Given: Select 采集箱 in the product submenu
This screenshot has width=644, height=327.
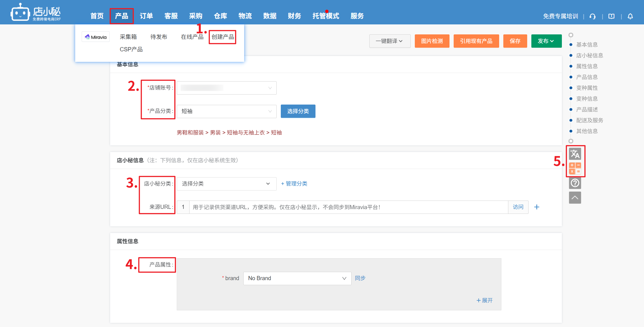Looking at the screenshot, I should click(128, 37).
